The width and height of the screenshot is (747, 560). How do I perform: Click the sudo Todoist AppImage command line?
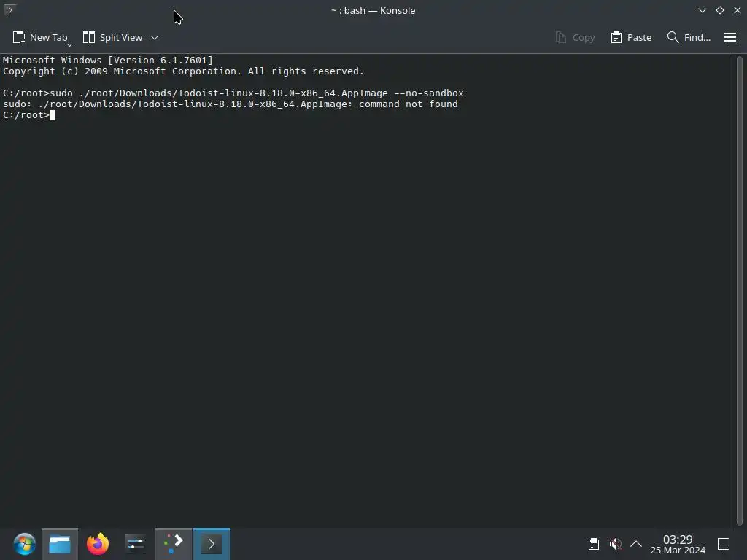click(233, 93)
